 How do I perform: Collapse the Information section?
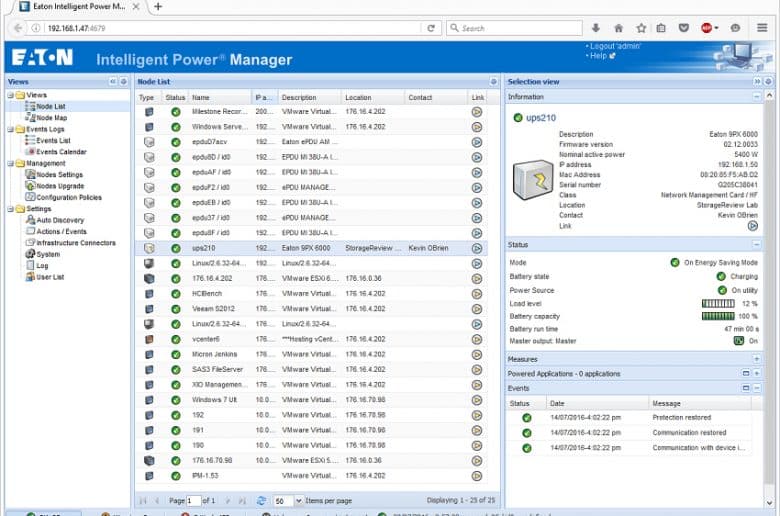(x=757, y=97)
